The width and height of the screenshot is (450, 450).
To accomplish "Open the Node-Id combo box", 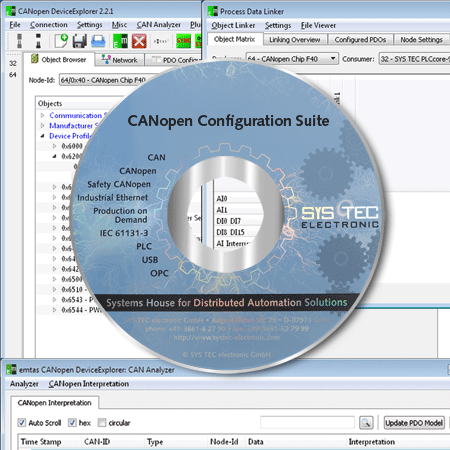I will click(103, 80).
